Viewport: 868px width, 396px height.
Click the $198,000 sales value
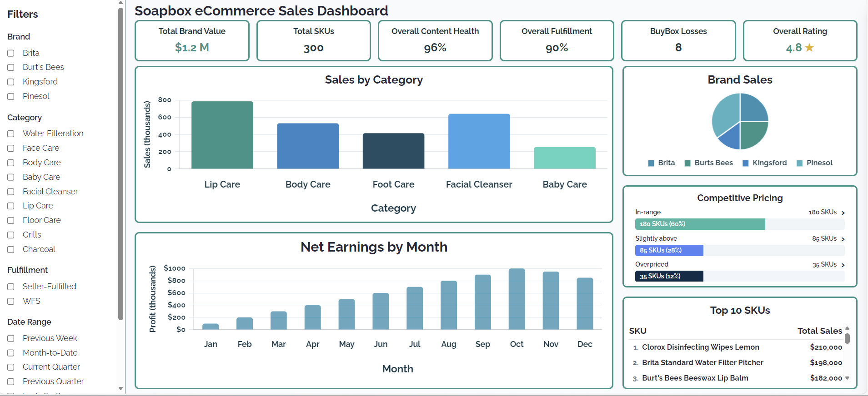pyautogui.click(x=826, y=363)
